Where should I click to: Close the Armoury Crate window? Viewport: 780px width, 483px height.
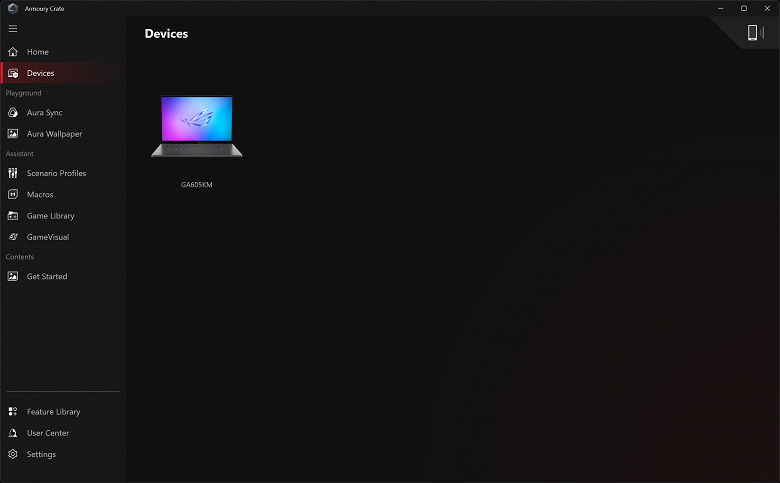pyautogui.click(x=767, y=8)
